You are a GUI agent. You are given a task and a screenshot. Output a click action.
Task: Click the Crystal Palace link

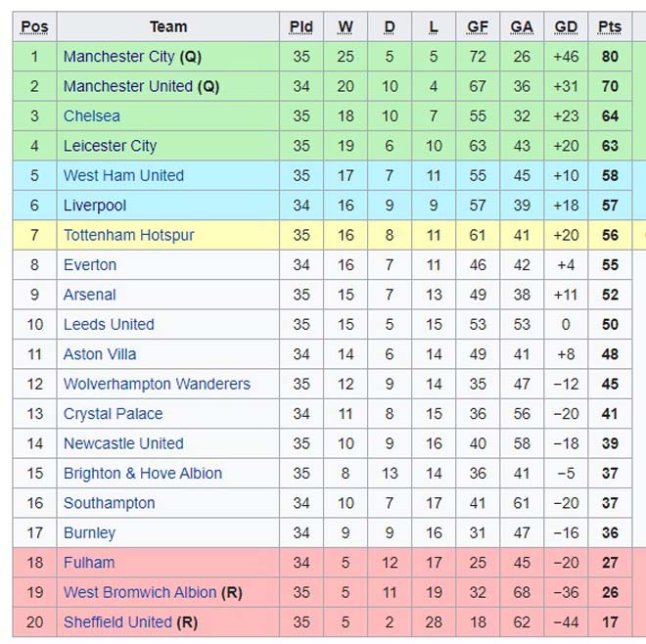pyautogui.click(x=113, y=414)
